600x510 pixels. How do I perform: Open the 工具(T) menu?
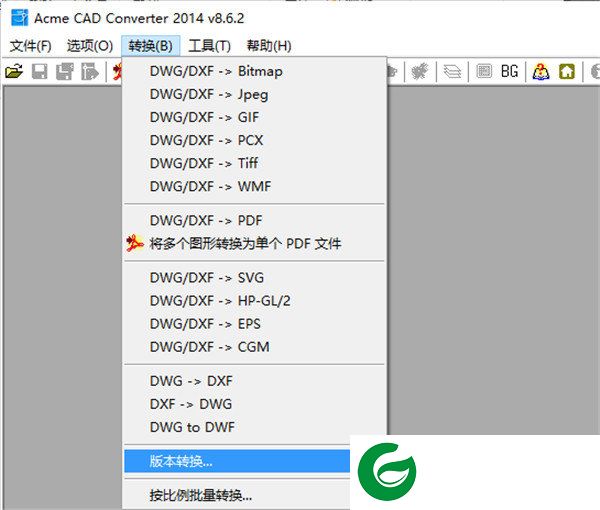pos(209,46)
